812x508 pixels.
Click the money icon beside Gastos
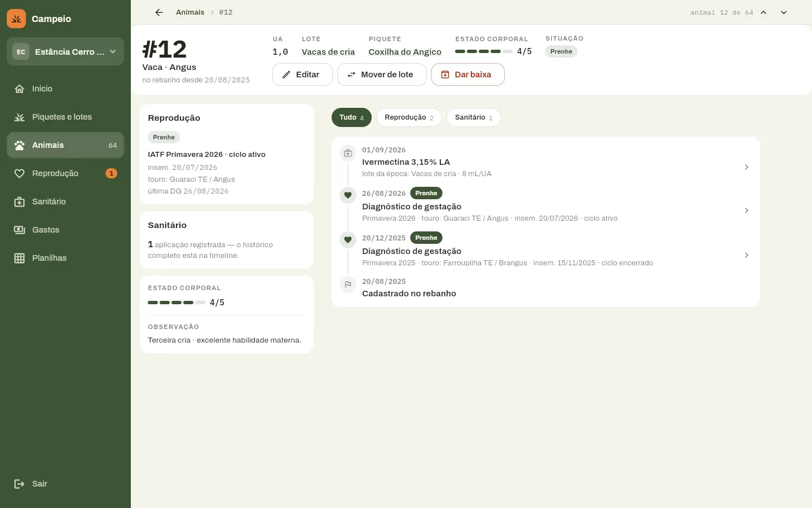click(x=19, y=230)
